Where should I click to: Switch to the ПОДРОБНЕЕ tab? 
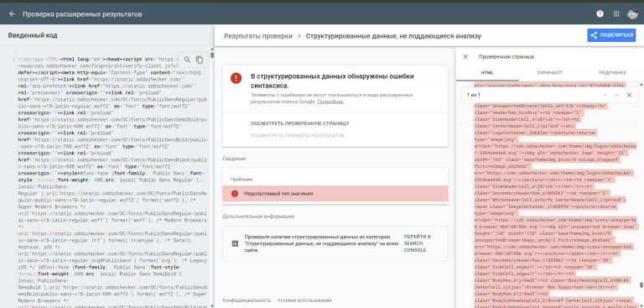click(x=612, y=73)
